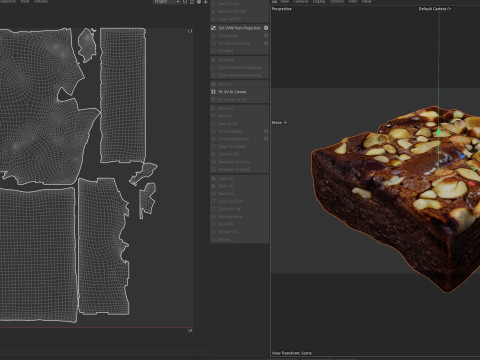Image resolution: width=480 pixels, height=360 pixels.
Task: Open Set UVW from Projection options gear
Action: coord(266,28)
